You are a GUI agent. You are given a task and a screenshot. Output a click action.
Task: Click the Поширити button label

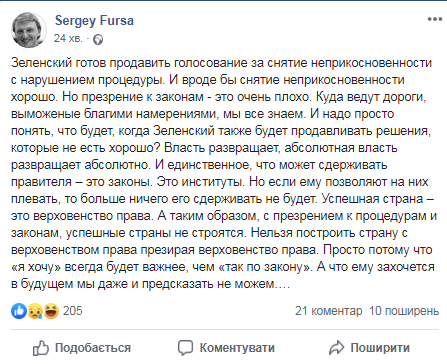tap(380, 348)
